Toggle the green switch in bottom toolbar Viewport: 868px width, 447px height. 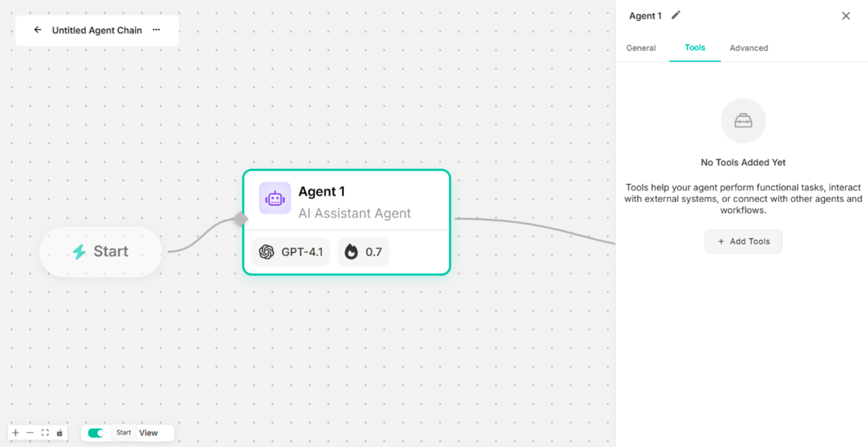click(x=96, y=433)
